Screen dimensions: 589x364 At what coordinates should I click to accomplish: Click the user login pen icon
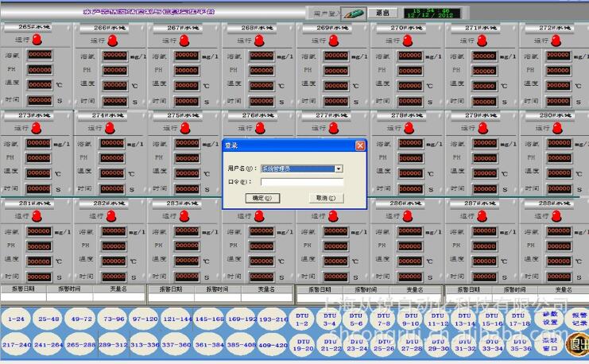355,14
